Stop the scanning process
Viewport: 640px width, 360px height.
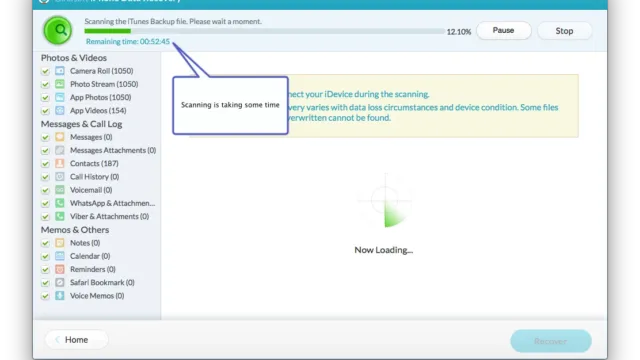[x=564, y=31]
